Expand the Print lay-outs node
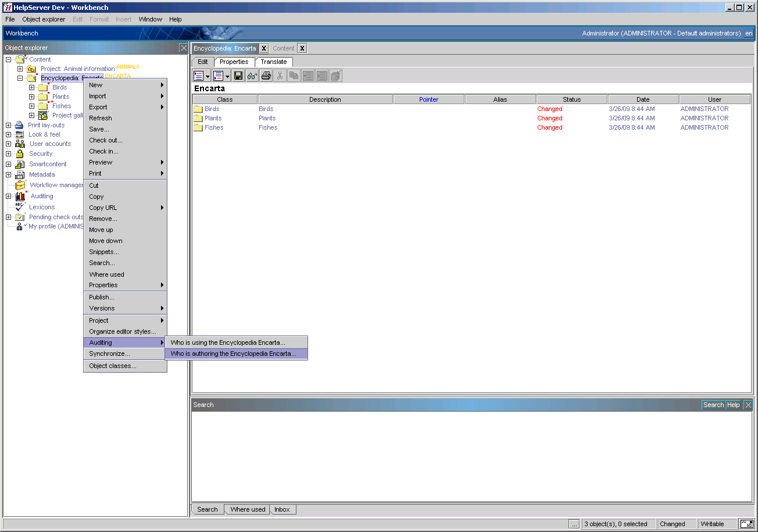Image resolution: width=758 pixels, height=532 pixels. pyautogui.click(x=9, y=125)
